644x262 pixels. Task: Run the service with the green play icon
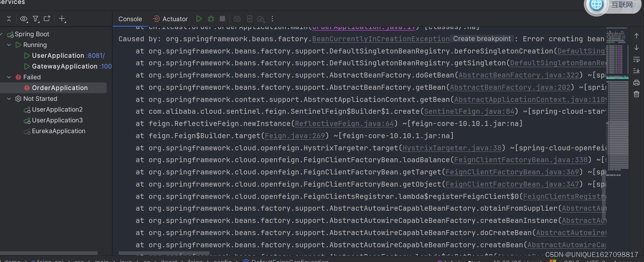click(x=199, y=19)
